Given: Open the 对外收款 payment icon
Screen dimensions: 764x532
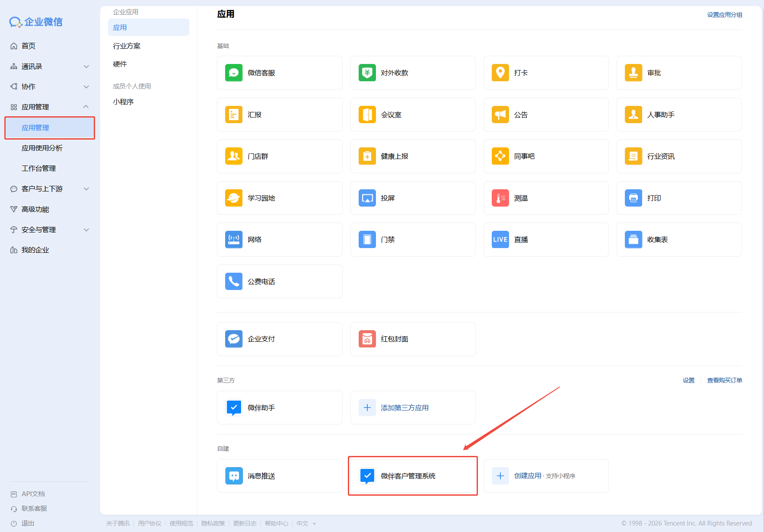Looking at the screenshot, I should point(367,73).
